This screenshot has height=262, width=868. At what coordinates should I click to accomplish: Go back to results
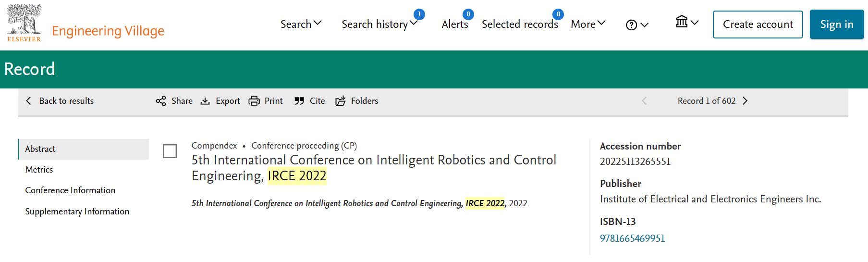pyautogui.click(x=60, y=101)
